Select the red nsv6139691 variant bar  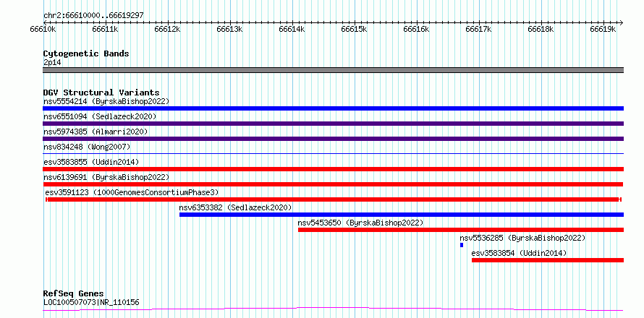[x=333, y=184]
